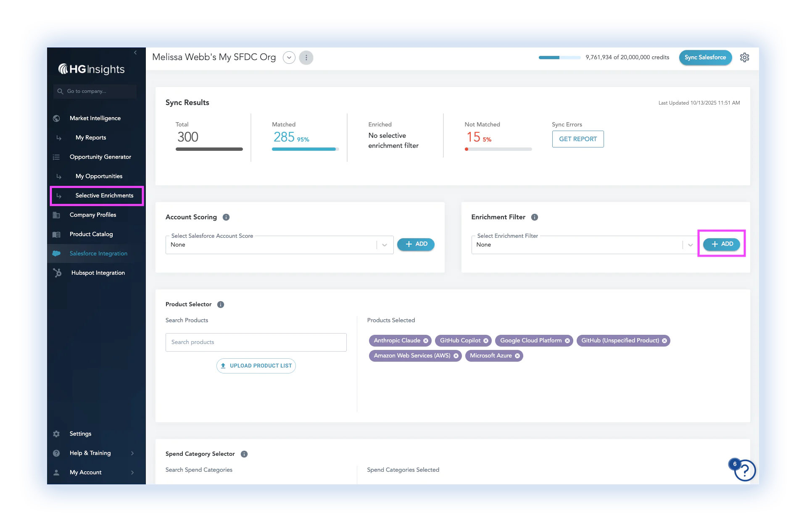Open Selective Enrichments page
The image size is (812, 523).
pyautogui.click(x=105, y=196)
